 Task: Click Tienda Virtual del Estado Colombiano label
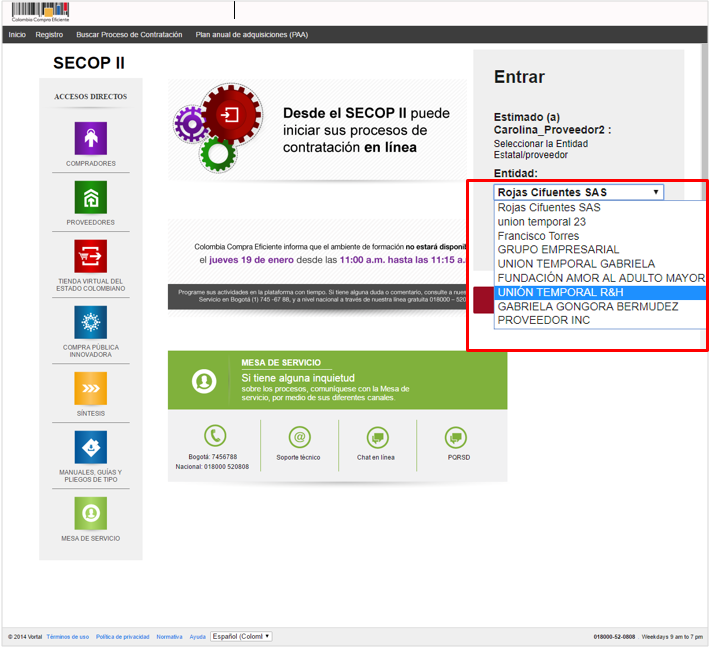click(91, 285)
